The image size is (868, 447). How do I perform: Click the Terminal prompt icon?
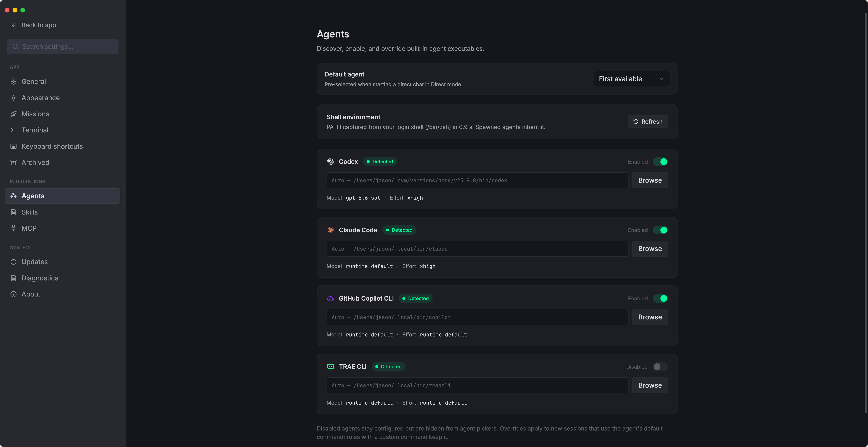click(13, 130)
